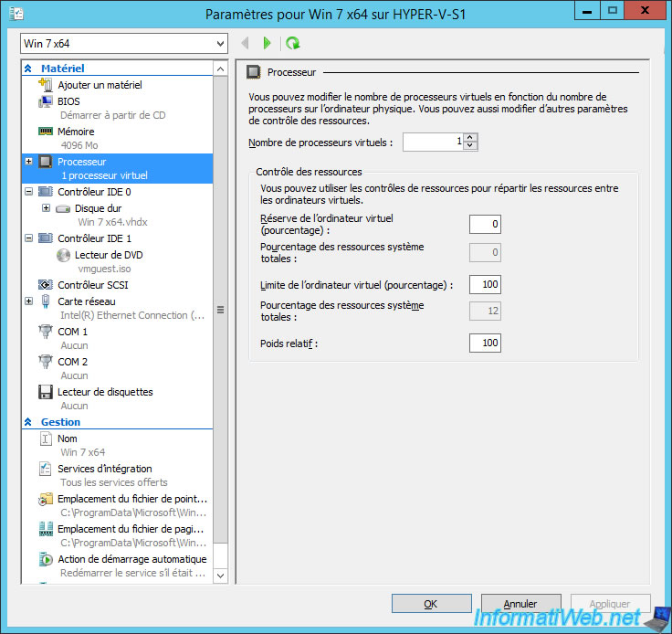Select the Lecteur de disquettes floppy icon
The width and height of the screenshot is (672, 634).
click(47, 392)
